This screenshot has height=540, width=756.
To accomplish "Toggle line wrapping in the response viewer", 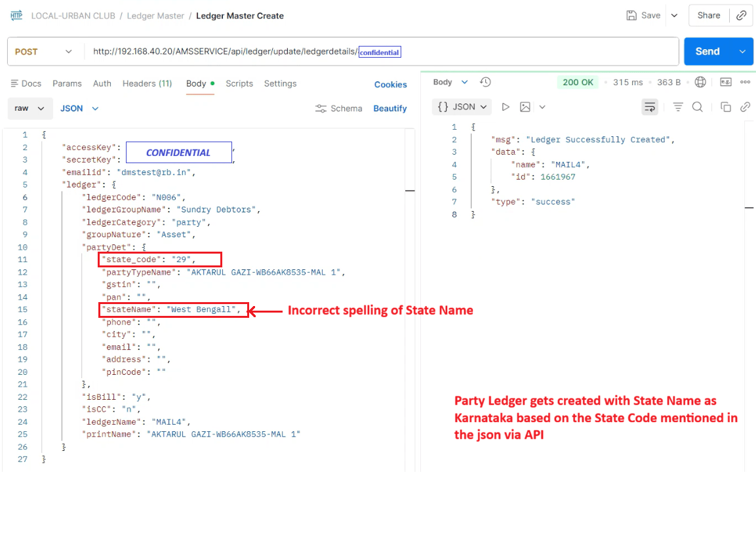I will pos(649,106).
